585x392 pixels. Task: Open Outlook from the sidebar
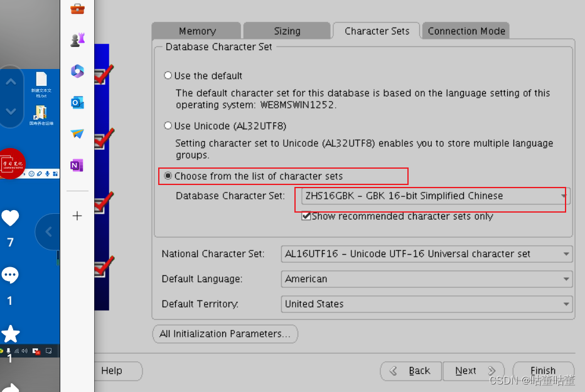(x=77, y=102)
